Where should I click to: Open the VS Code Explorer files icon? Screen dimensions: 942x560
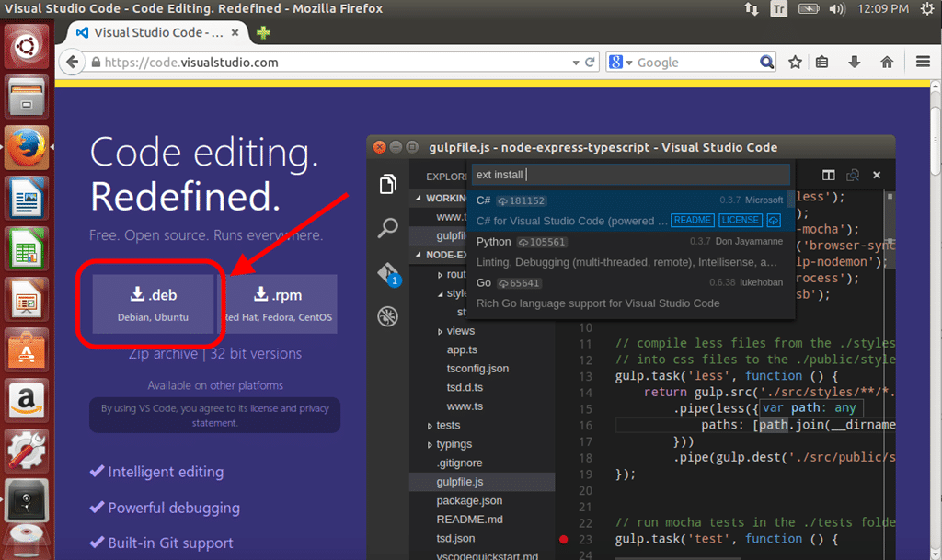point(387,184)
